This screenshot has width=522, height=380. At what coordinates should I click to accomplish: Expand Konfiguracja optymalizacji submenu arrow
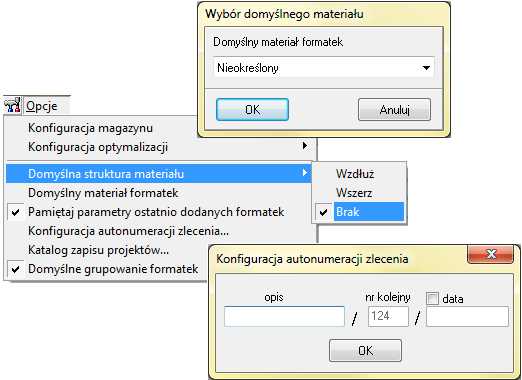pyautogui.click(x=305, y=146)
